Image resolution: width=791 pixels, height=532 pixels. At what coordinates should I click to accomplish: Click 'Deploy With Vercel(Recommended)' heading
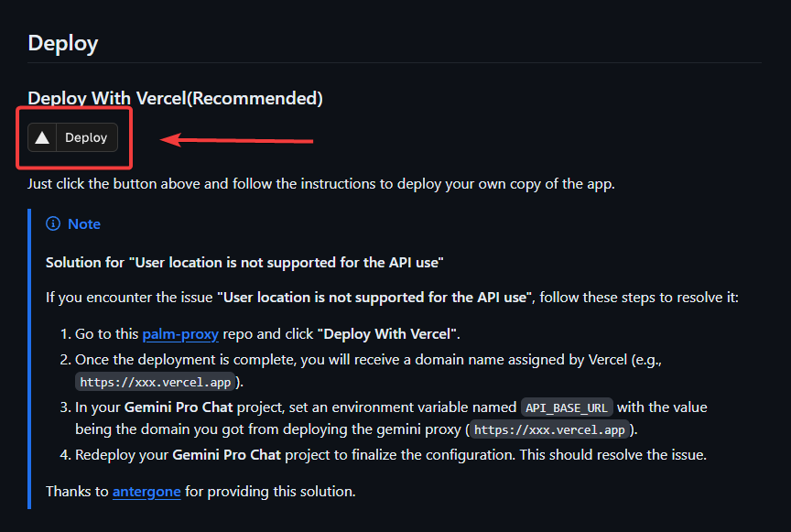[175, 98]
